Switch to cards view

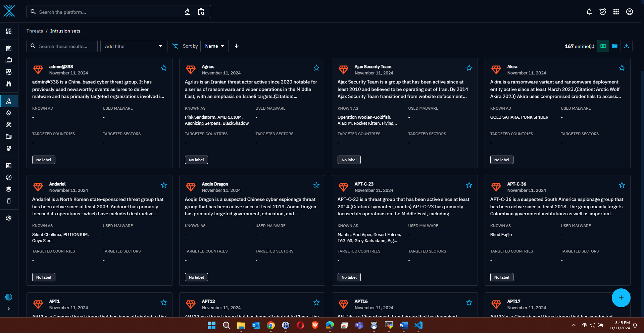coord(603,46)
